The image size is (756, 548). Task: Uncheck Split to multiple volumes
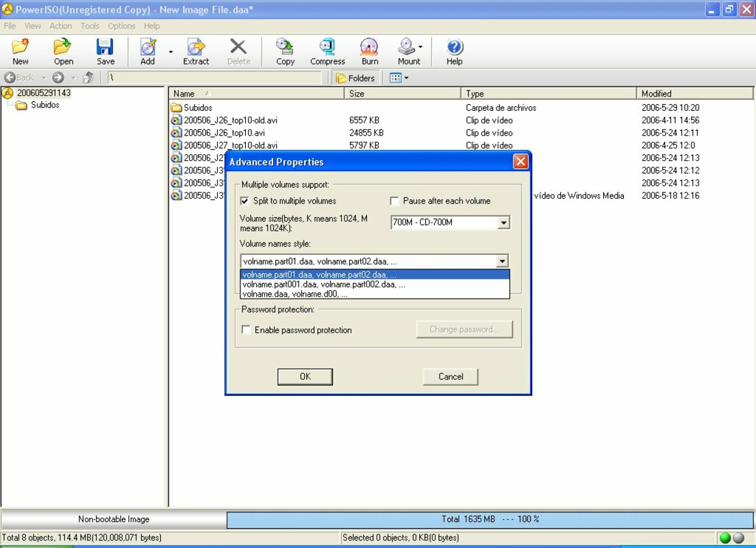[x=246, y=201]
